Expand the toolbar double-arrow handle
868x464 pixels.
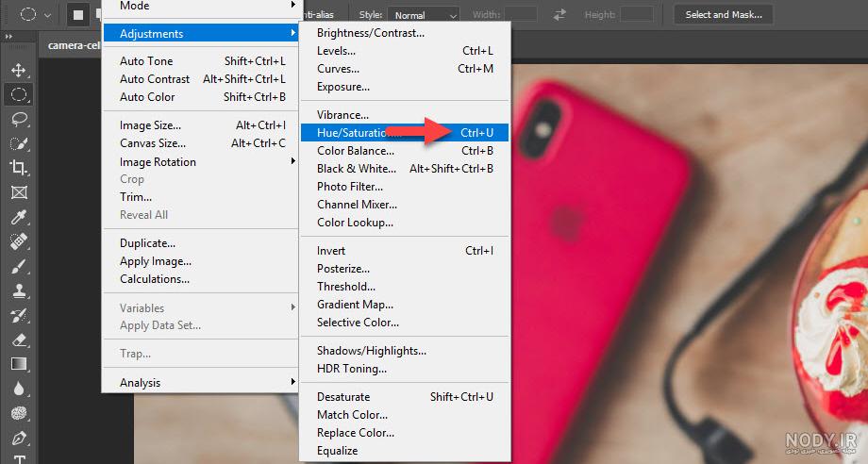pyautogui.click(x=8, y=37)
